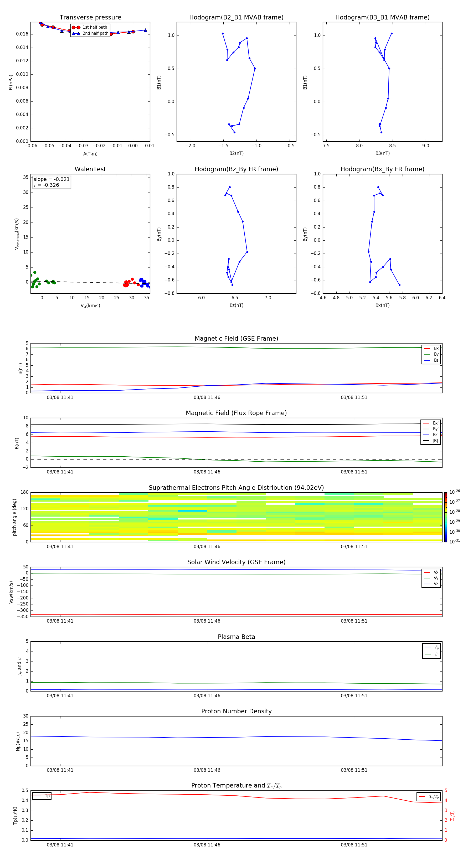Click 'Vy' legend entry in velocity plot
Screen dimensions: 473x868
pyautogui.click(x=431, y=578)
